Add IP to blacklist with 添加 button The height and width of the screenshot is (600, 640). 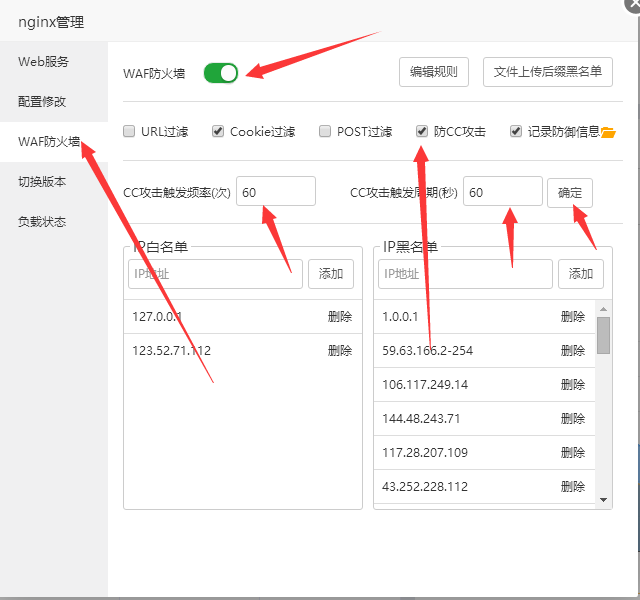pos(581,274)
